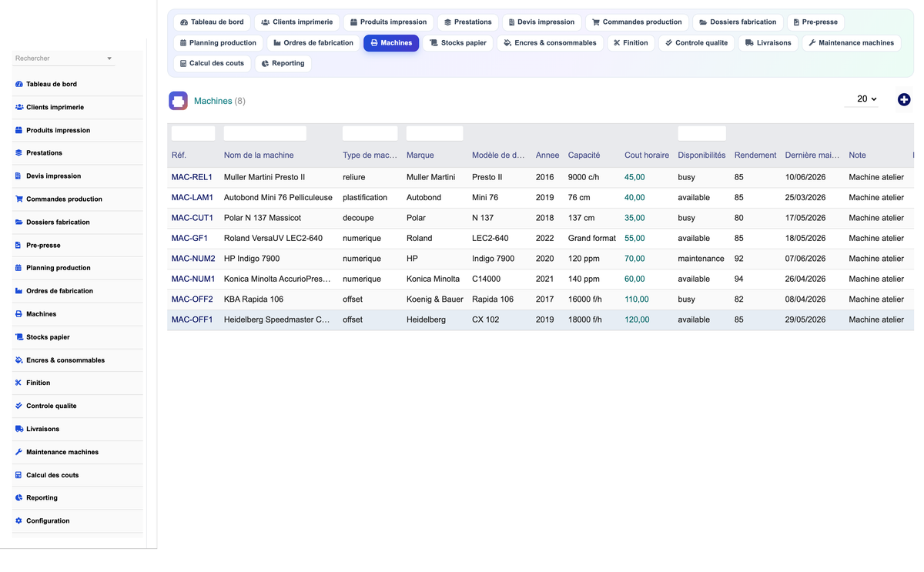Viewport: 924px width, 572px height.
Task: Click the Prestations sidebar layers icon
Action: click(18, 153)
